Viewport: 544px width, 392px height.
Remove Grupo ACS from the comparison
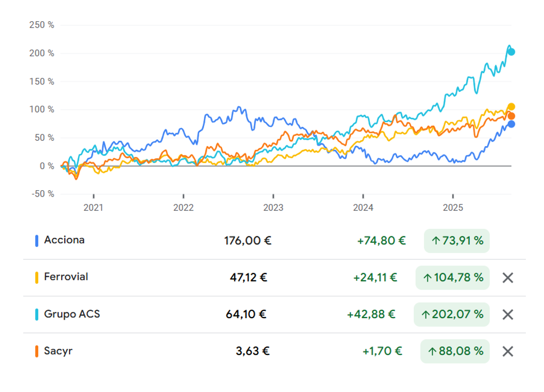click(x=507, y=314)
